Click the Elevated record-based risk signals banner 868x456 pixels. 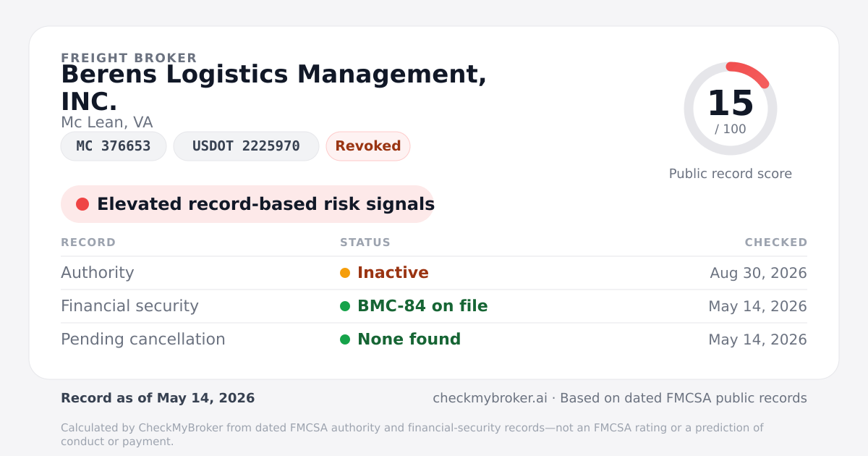[247, 204]
